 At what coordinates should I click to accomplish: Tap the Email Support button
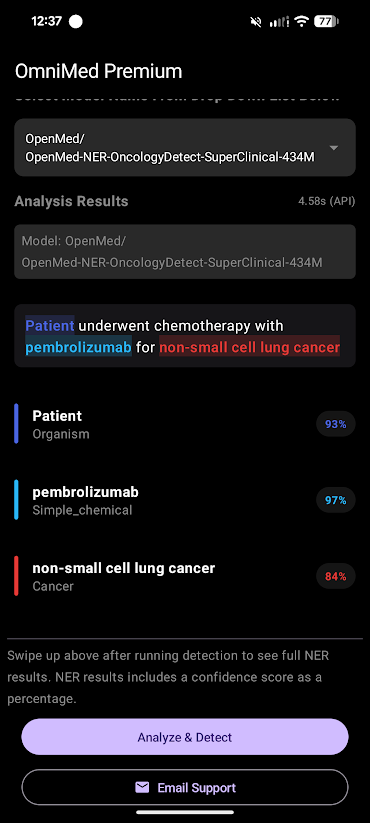(x=185, y=787)
